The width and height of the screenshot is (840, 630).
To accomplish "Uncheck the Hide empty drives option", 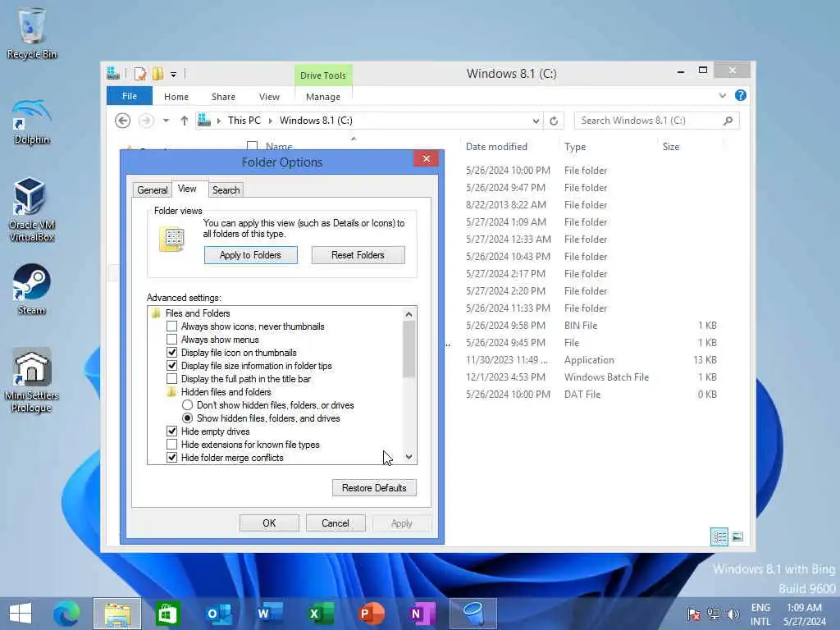I will pos(172,431).
